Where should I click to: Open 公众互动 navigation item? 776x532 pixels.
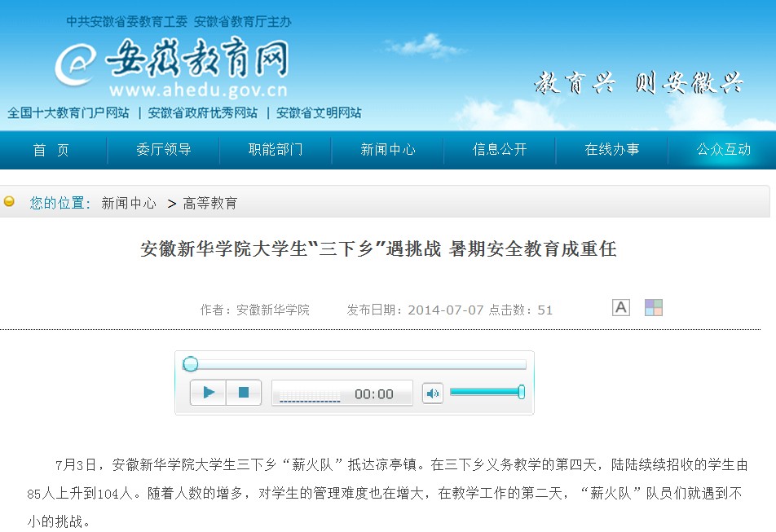[x=723, y=150]
